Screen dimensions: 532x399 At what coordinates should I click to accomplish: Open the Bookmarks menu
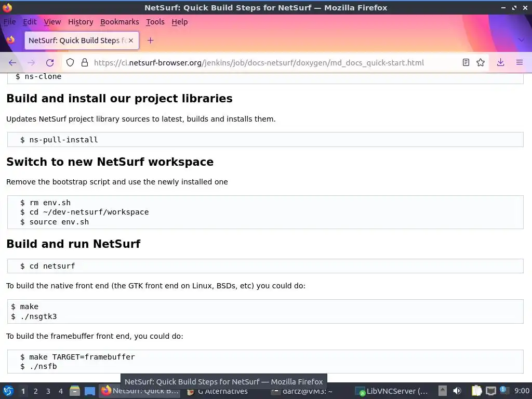tap(119, 22)
